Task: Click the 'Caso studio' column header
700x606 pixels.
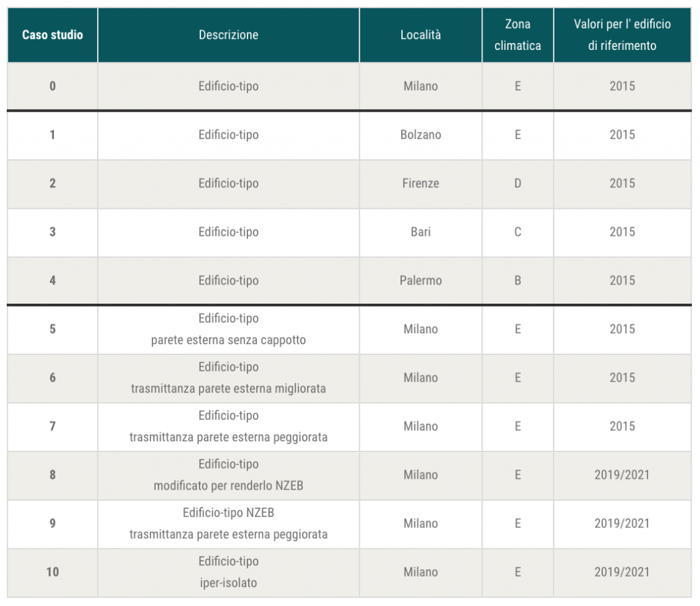Action: [53, 35]
